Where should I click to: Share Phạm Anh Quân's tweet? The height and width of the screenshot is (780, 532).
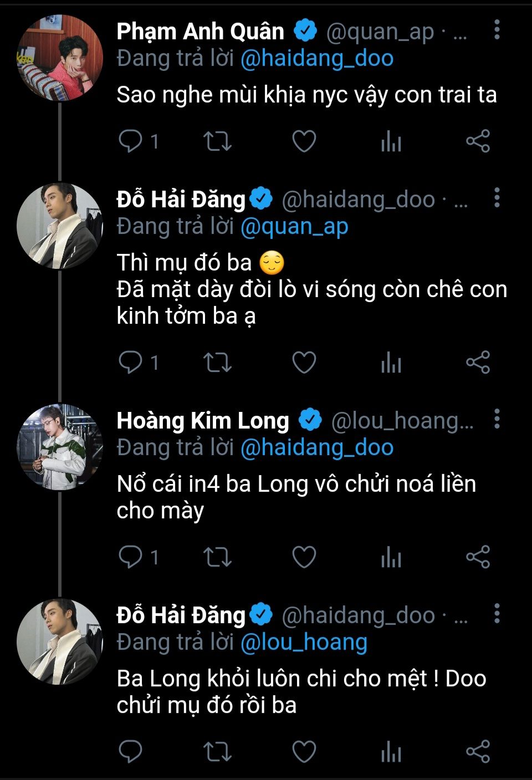click(x=478, y=141)
